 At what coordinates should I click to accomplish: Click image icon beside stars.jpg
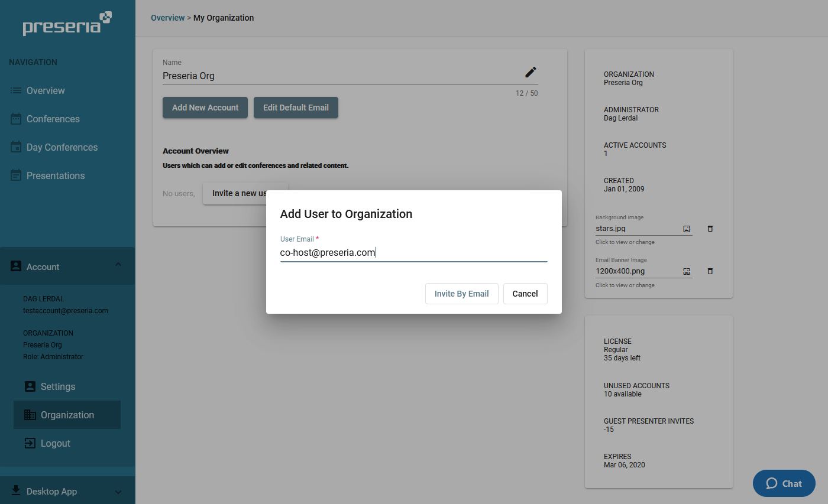[687, 229]
